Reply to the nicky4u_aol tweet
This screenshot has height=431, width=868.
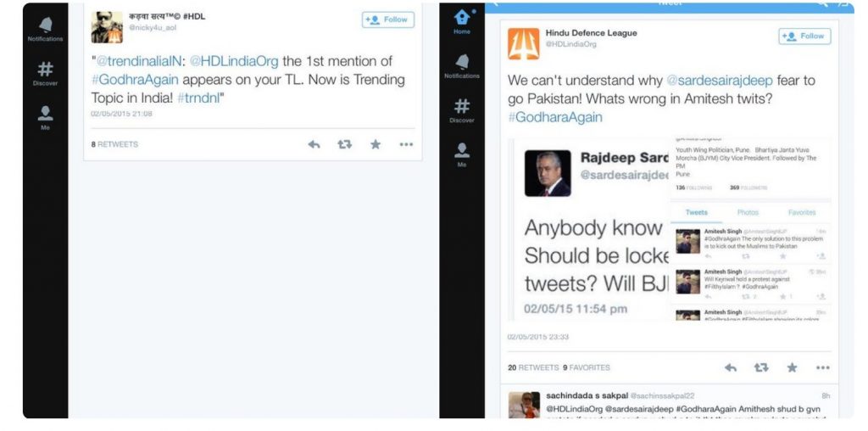coord(314,144)
